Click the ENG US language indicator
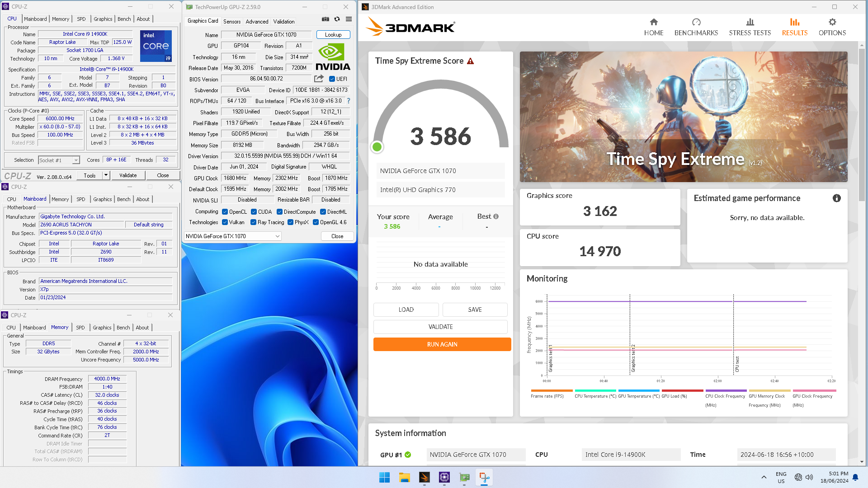 click(x=781, y=477)
